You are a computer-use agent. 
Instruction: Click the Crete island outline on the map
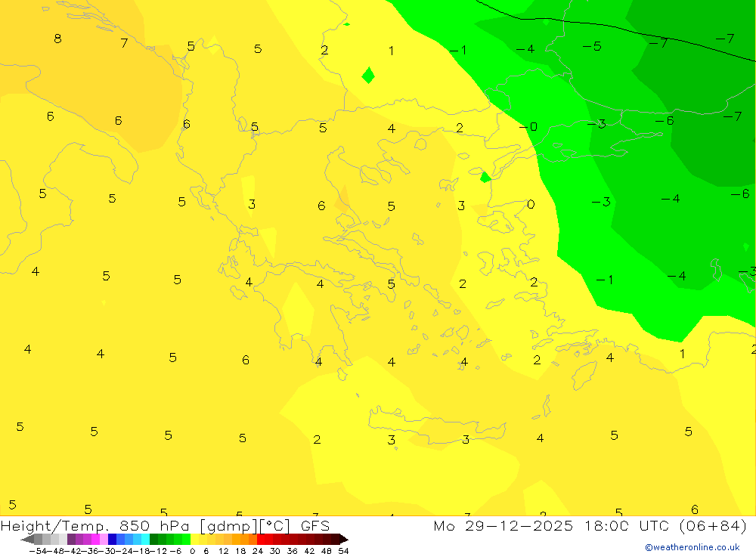(x=437, y=426)
